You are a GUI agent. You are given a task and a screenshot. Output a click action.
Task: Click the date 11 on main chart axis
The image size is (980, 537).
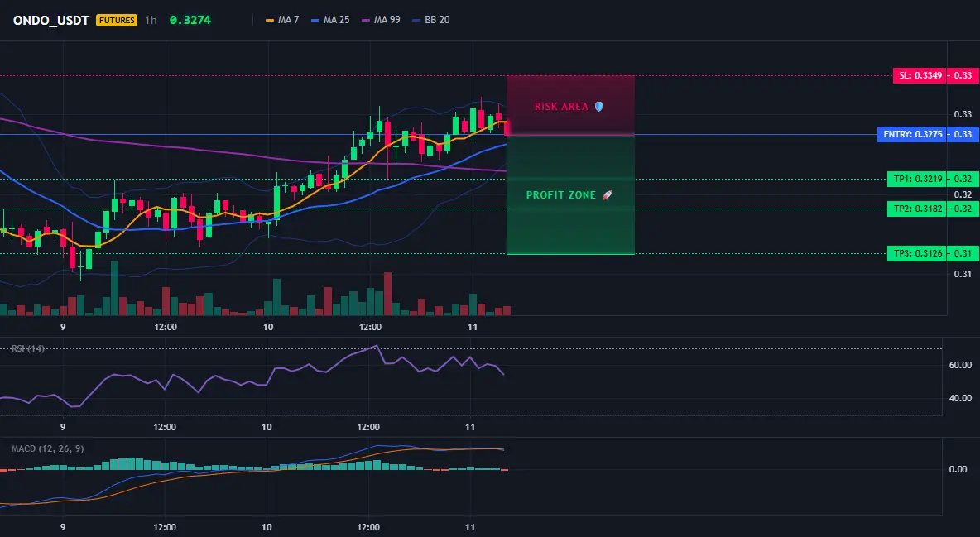[473, 327]
